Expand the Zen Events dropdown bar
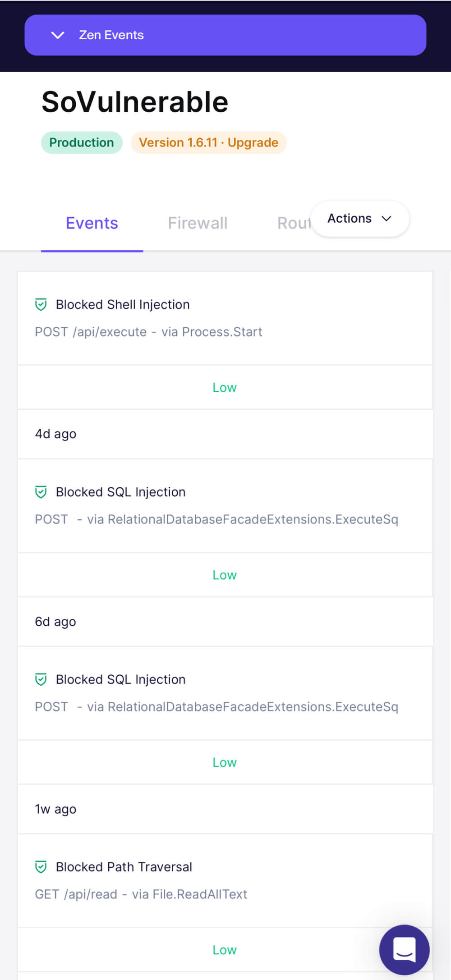 pyautogui.click(x=225, y=35)
